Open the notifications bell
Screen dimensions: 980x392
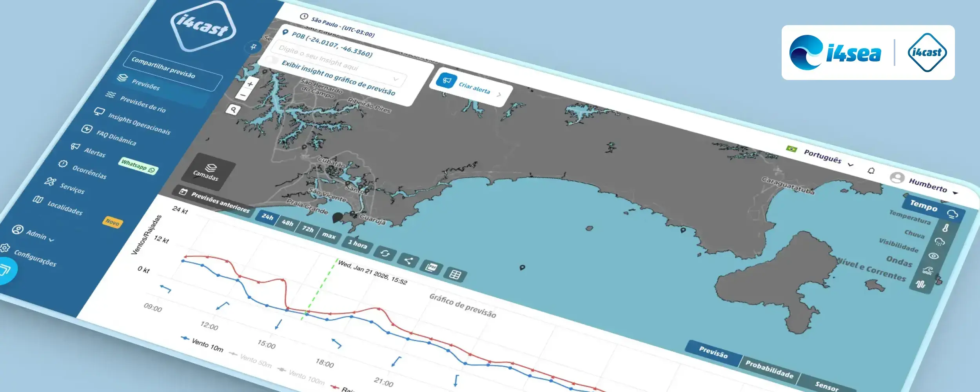(x=871, y=171)
